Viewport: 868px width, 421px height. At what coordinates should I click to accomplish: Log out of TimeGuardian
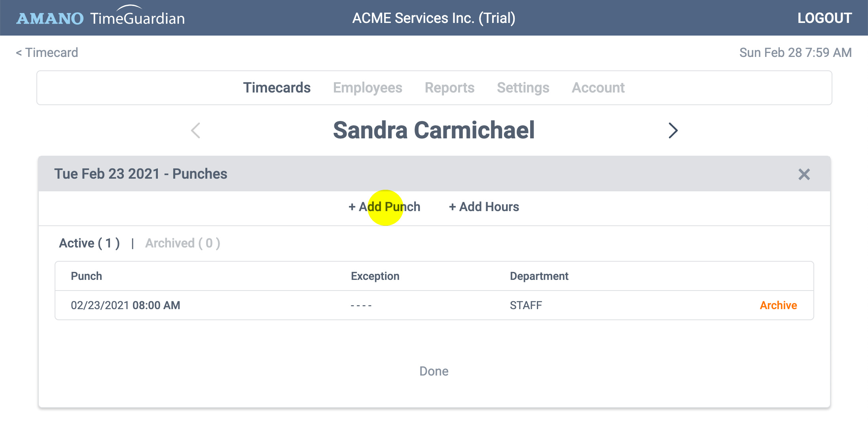[x=824, y=18]
